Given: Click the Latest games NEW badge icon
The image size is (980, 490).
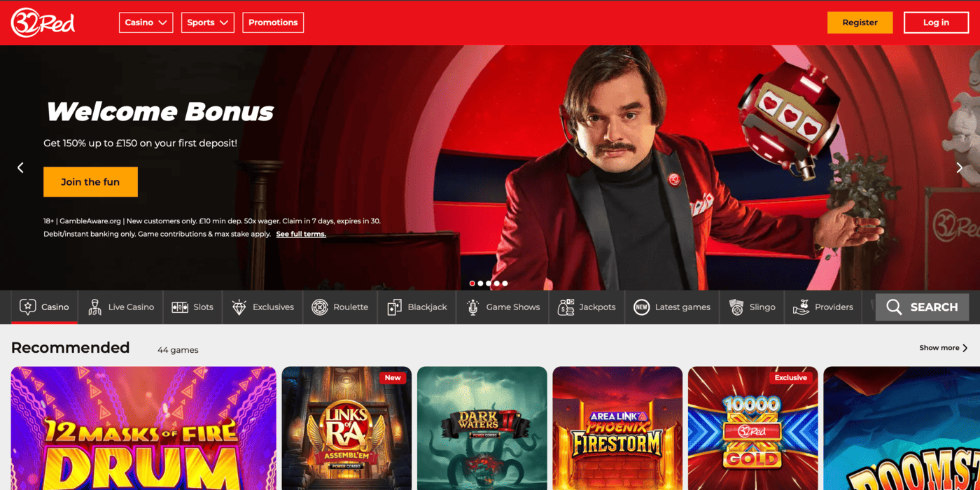Looking at the screenshot, I should point(641,307).
